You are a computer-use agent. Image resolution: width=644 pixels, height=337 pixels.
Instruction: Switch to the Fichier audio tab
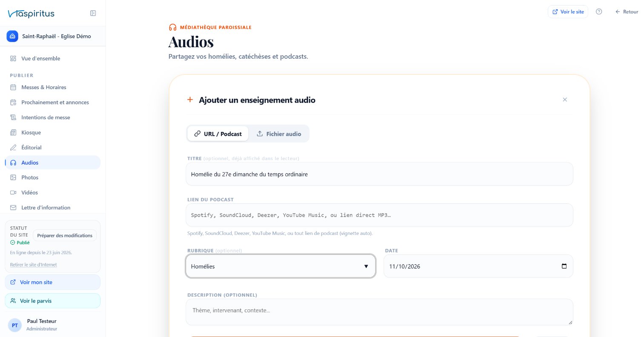[279, 134]
